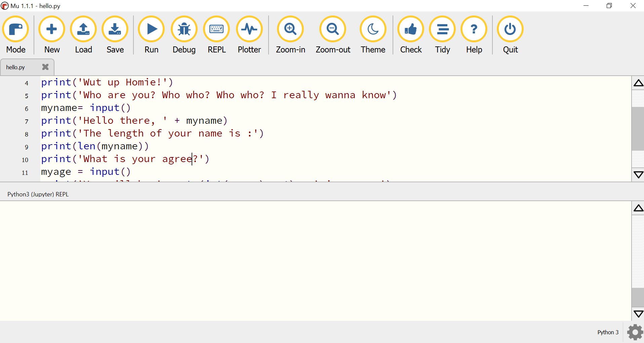Click the 'print(len(myname))' line
This screenshot has width=644, height=343.
coord(95,146)
